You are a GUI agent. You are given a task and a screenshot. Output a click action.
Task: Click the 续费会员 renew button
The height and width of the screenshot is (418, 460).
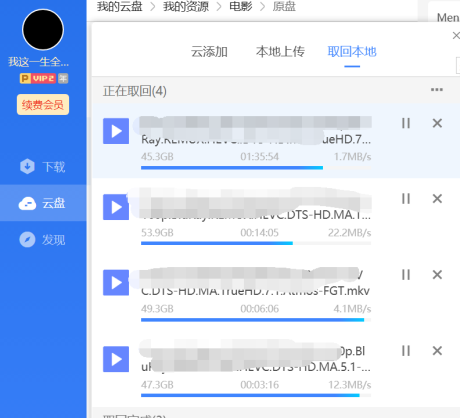pos(43,105)
